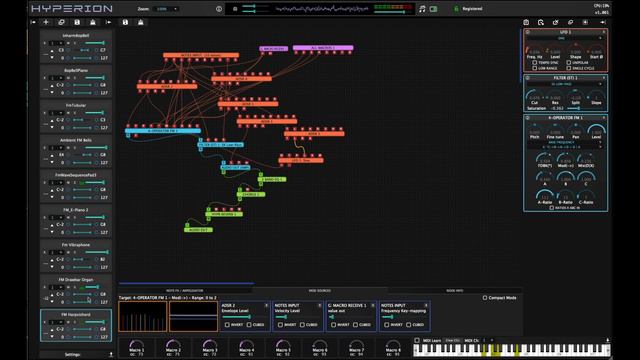Image resolution: width=640 pixels, height=360 pixels.
Task: Click the round icon left of LFO 1 title
Action: click(x=528, y=32)
